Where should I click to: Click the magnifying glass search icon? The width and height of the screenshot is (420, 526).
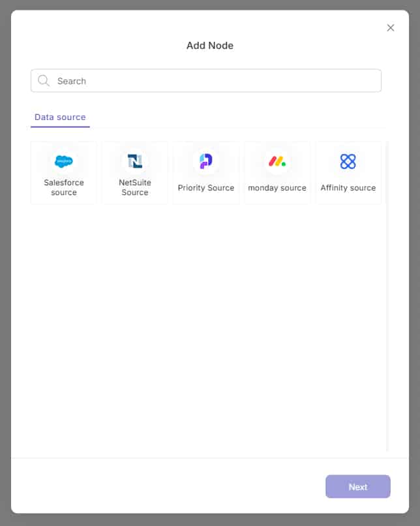(x=44, y=80)
